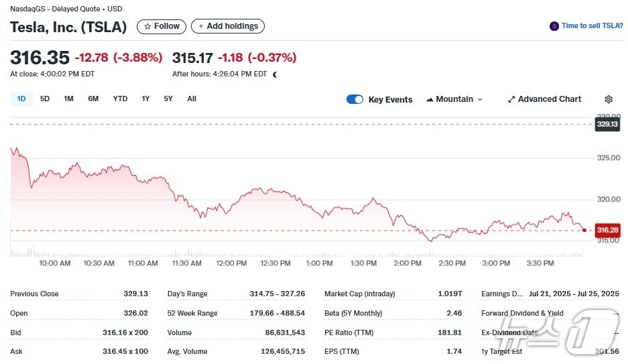628x364 pixels.
Task: Choose the YTD chart range
Action: point(120,99)
